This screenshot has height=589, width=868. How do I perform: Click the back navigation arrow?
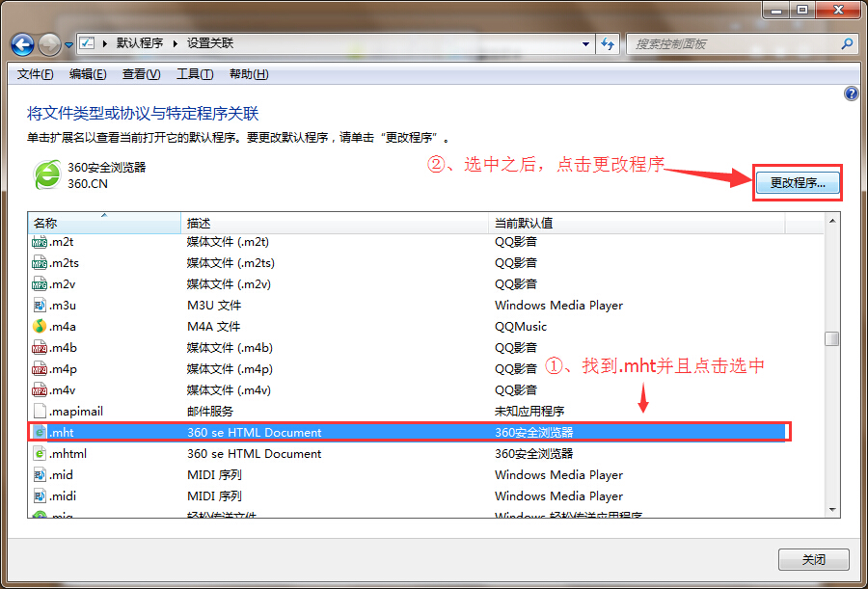coord(21,44)
